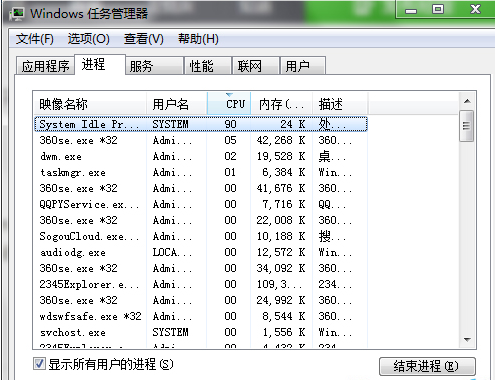The image size is (495, 380).
Task: Open the 用户 tab
Action: 303,66
